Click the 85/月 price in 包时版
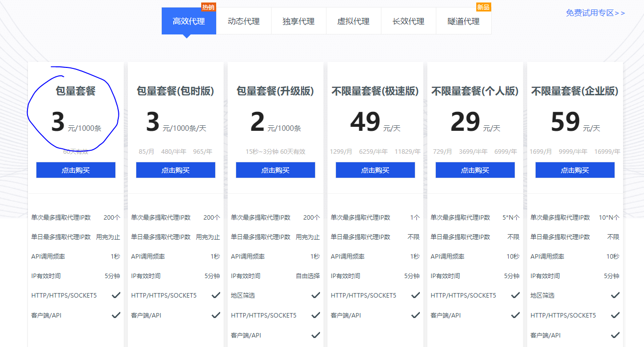Screen dimensions: 644x347 [147, 151]
